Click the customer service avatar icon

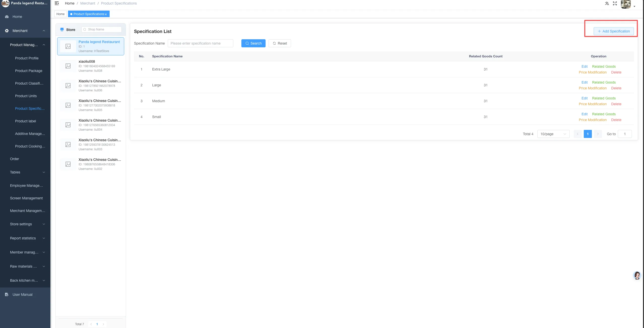(637, 276)
